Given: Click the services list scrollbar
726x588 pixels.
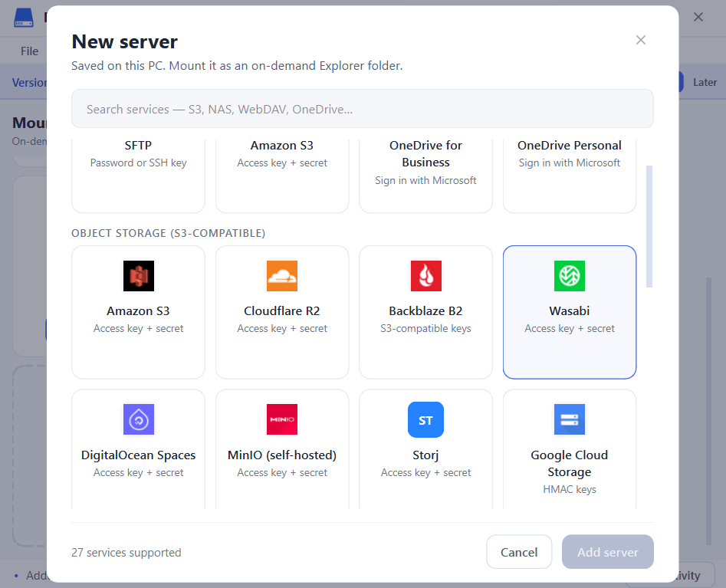Looking at the screenshot, I should click(649, 226).
